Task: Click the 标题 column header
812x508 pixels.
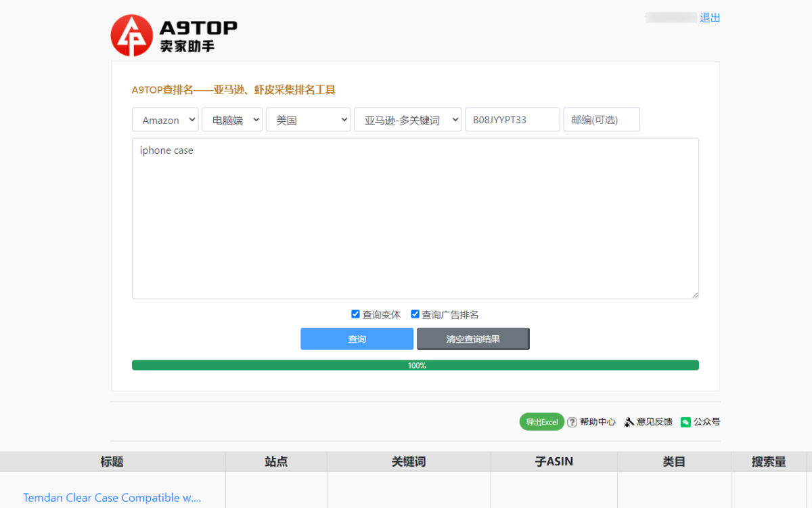Action: pyautogui.click(x=112, y=462)
